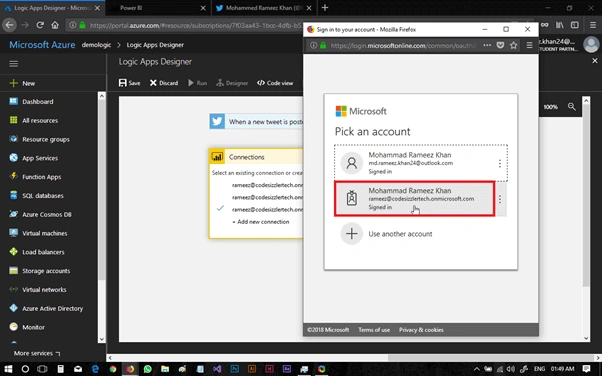Select the first rameez@codesizzlertech connection
The width and height of the screenshot is (602, 376).
pyautogui.click(x=267, y=185)
